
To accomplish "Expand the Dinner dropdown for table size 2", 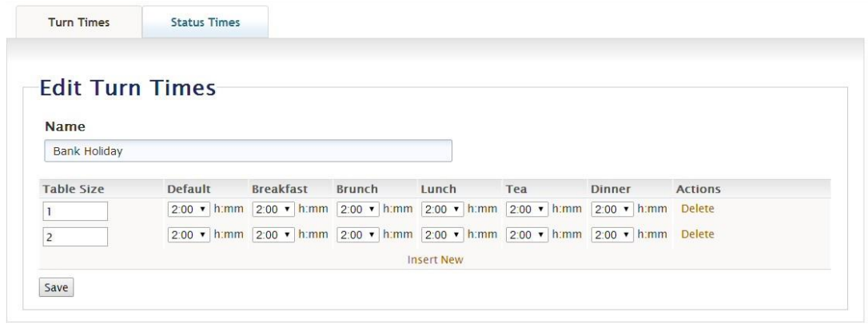I will tap(611, 235).
